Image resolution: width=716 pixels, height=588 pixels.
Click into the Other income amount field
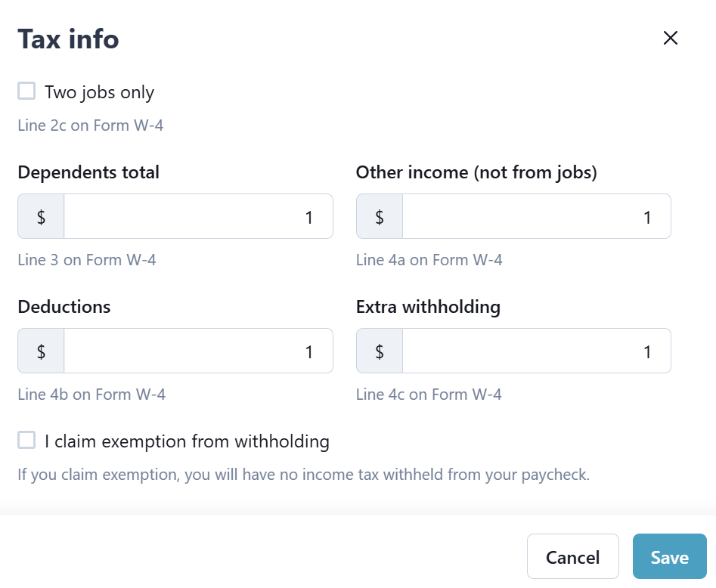tap(536, 217)
